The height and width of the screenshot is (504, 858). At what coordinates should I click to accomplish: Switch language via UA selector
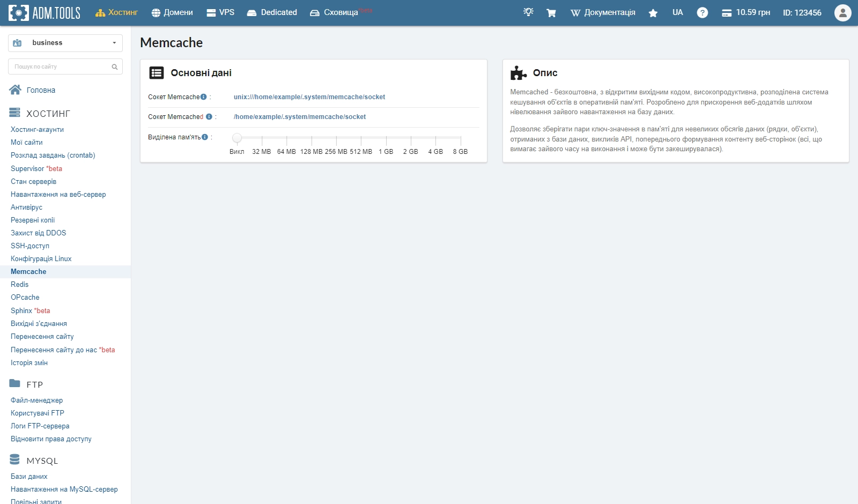tap(677, 13)
